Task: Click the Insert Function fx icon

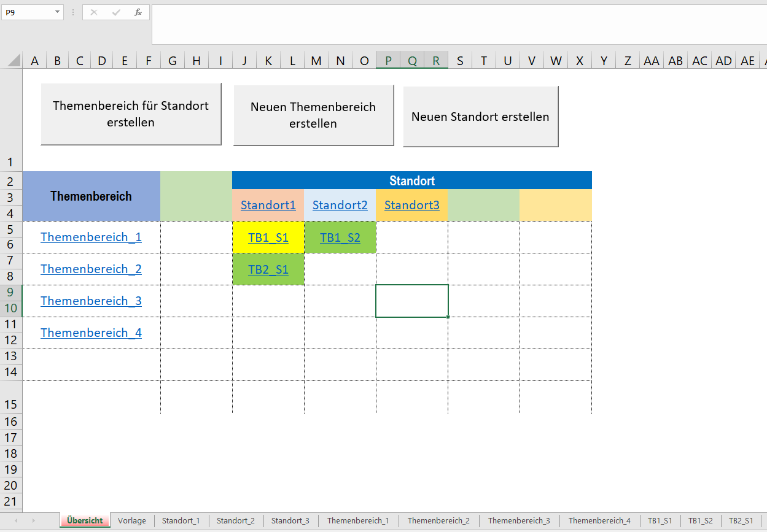Action: pos(138,12)
